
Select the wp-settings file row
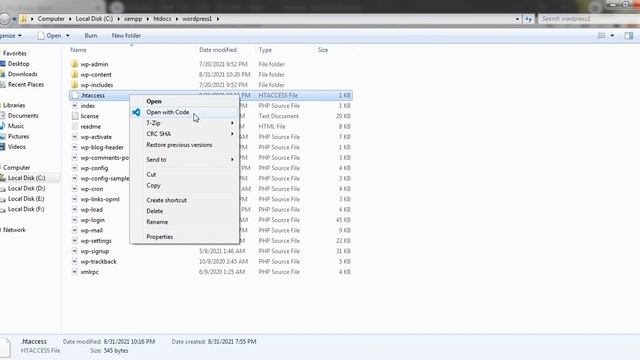point(211,241)
